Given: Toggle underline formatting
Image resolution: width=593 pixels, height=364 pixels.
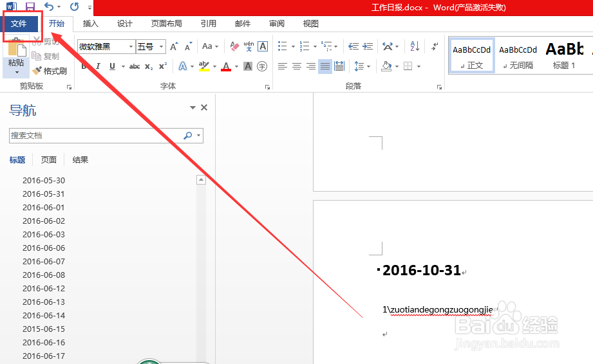Looking at the screenshot, I should coord(112,66).
